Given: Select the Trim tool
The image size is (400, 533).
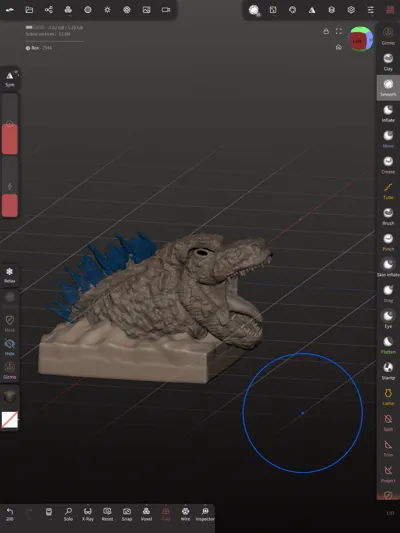Looking at the screenshot, I should click(x=388, y=448).
